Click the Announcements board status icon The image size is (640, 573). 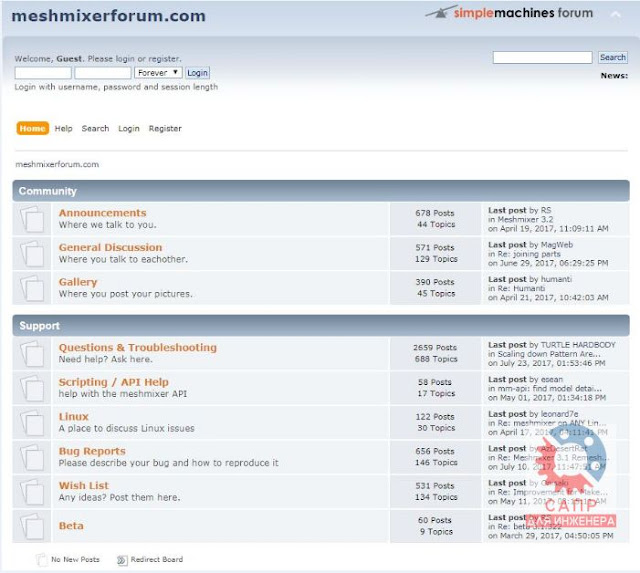pos(32,219)
